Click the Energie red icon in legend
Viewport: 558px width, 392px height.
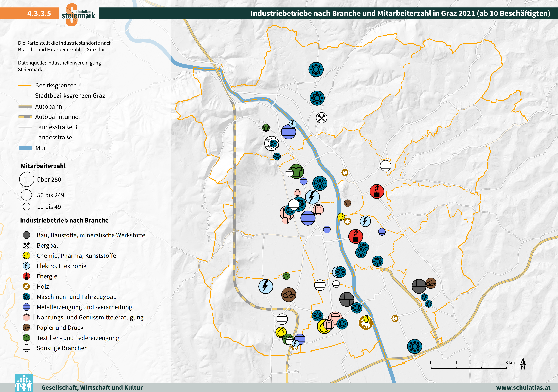coord(26,276)
